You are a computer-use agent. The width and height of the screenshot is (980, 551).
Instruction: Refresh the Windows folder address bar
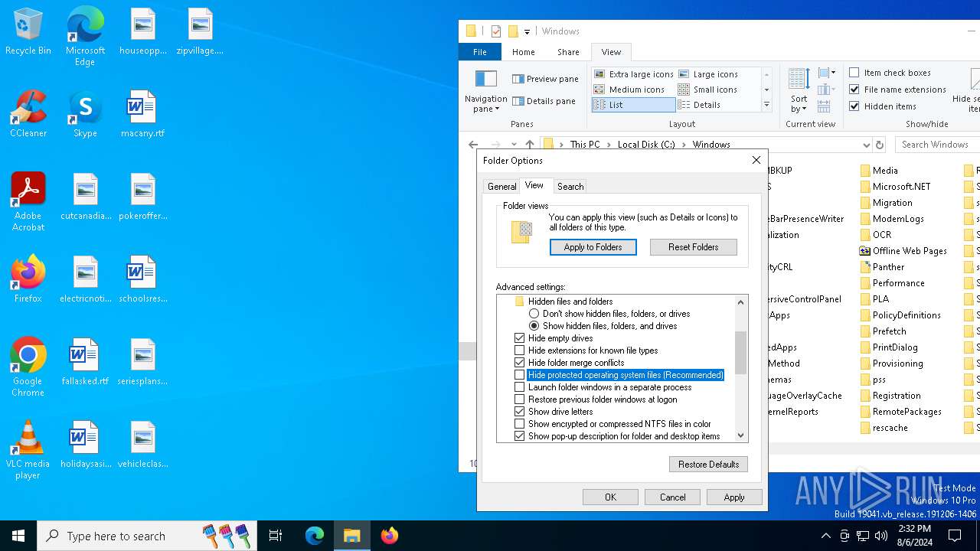click(x=880, y=145)
